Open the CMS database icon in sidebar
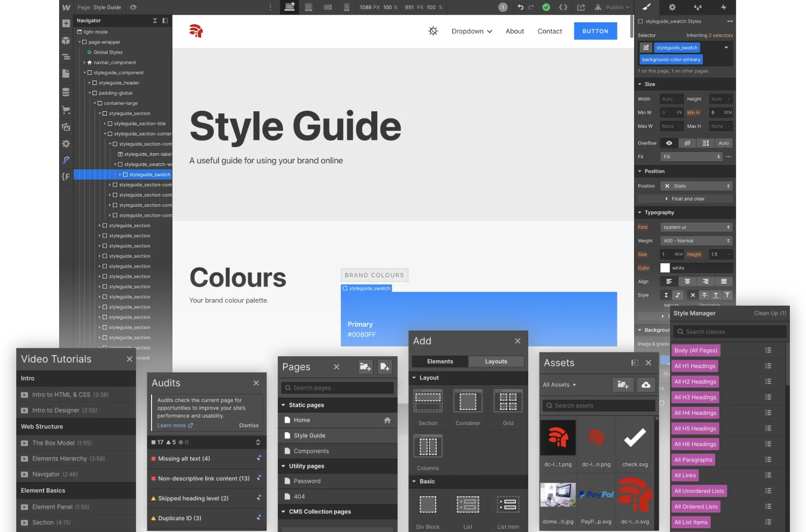This screenshot has height=532, width=806. (x=66, y=92)
